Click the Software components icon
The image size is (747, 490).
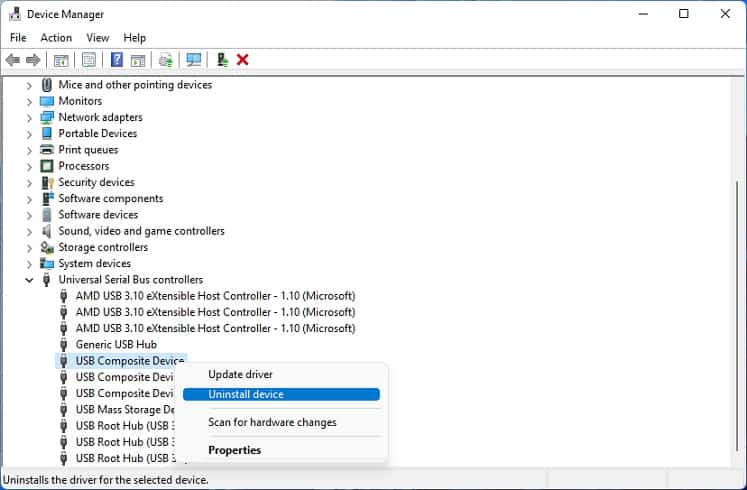pos(48,199)
